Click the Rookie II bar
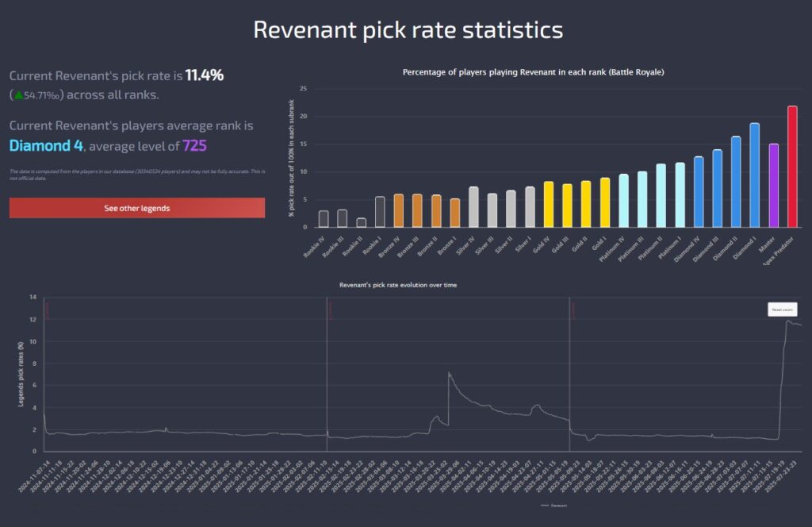Screen dimensions: 812x527 click(361, 222)
